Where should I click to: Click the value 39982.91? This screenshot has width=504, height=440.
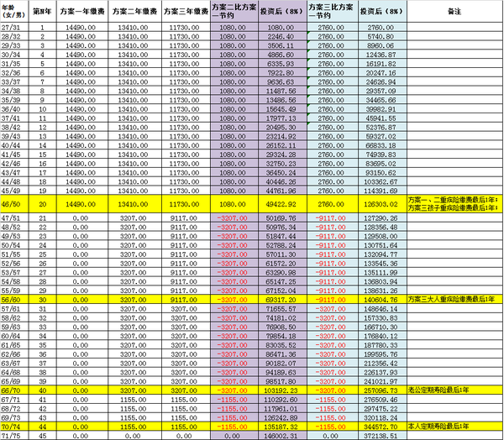pos(382,109)
